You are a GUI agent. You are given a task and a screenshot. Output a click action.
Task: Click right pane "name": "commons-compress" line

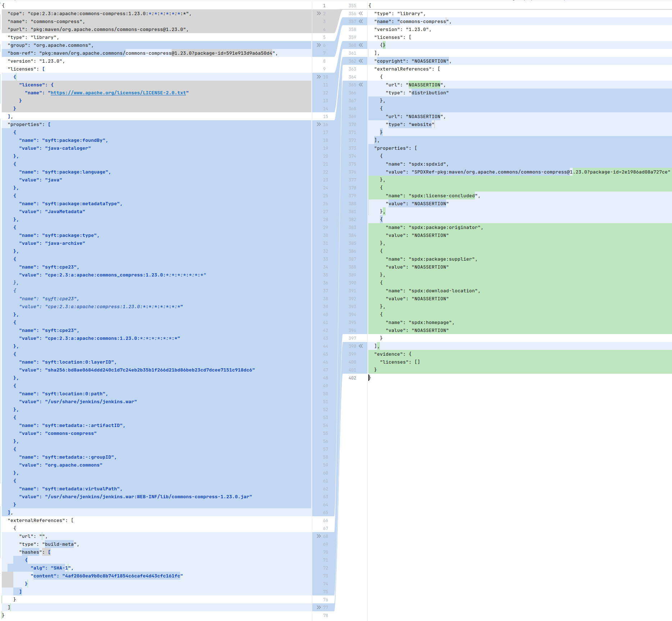[413, 22]
